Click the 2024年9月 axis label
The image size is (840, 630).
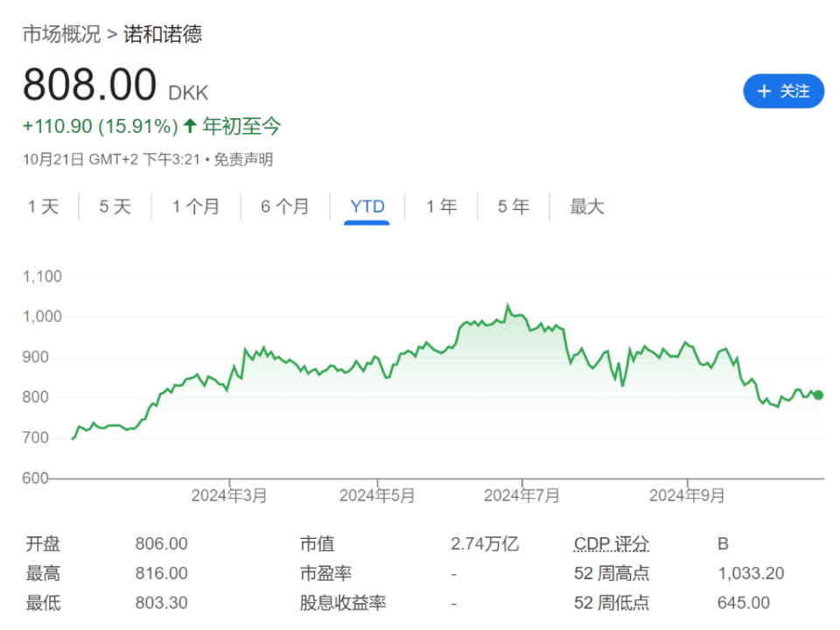pos(687,495)
